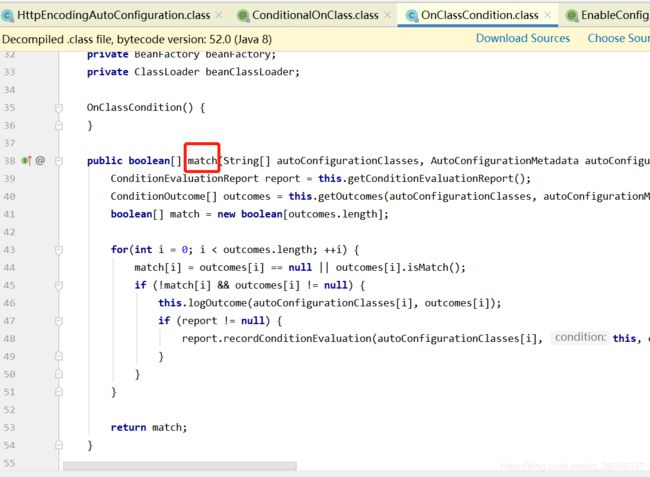Collapse the for loop at line 43
Viewport: 650px width, 477px height.
tap(59, 250)
